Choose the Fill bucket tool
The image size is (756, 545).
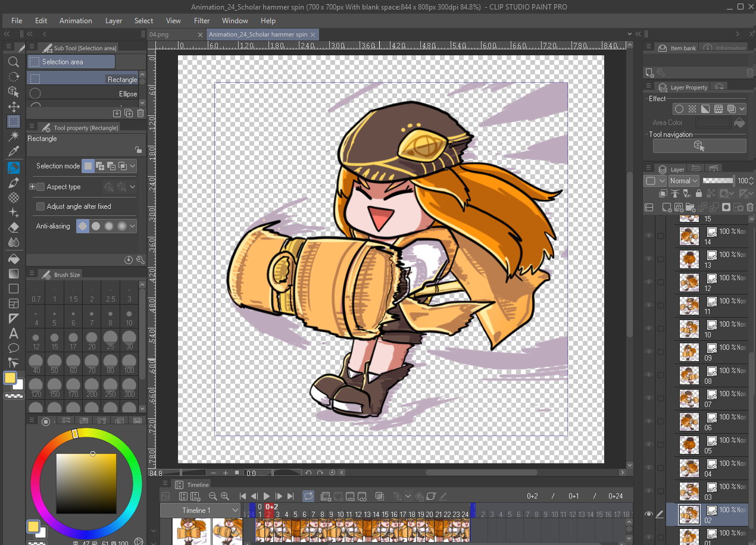tap(14, 259)
